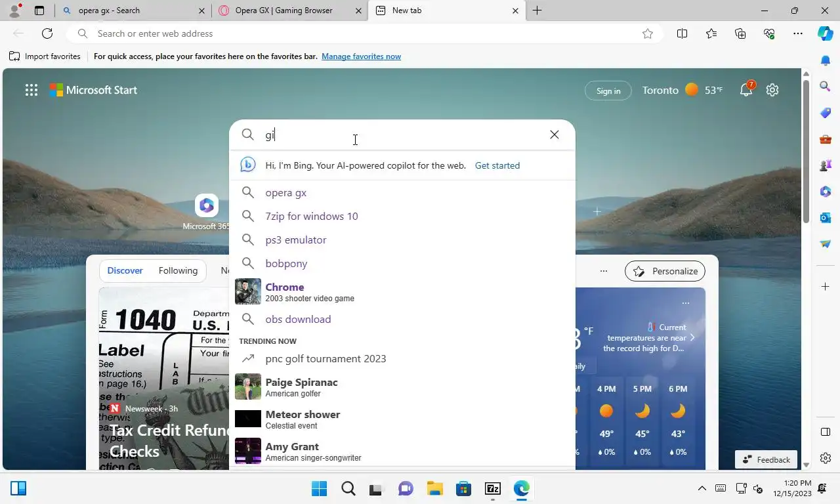Open a new browser tab
840x504 pixels.
point(537,10)
